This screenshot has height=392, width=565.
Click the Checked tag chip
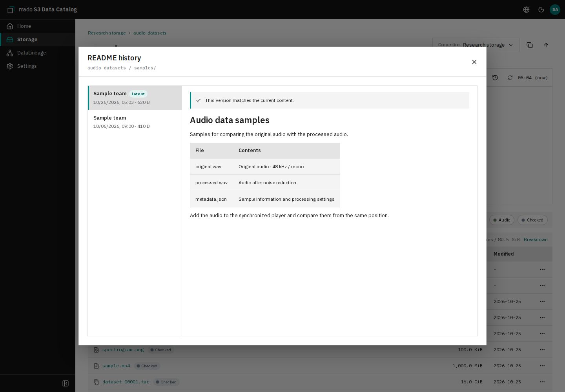point(532,220)
